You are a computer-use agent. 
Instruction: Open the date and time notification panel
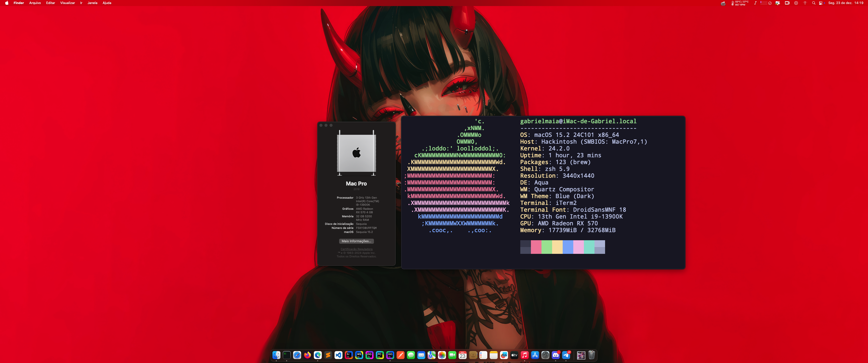tap(846, 3)
